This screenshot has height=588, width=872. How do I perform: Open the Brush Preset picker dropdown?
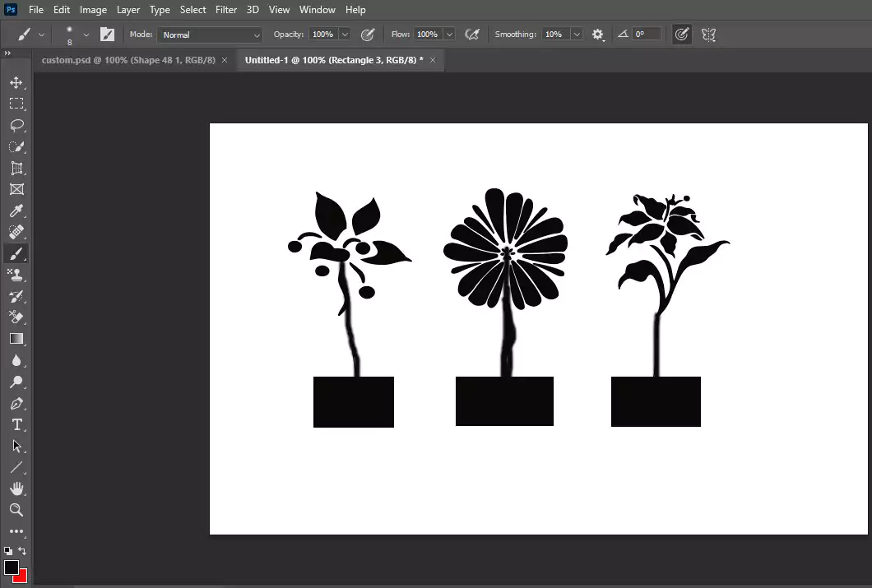click(86, 35)
